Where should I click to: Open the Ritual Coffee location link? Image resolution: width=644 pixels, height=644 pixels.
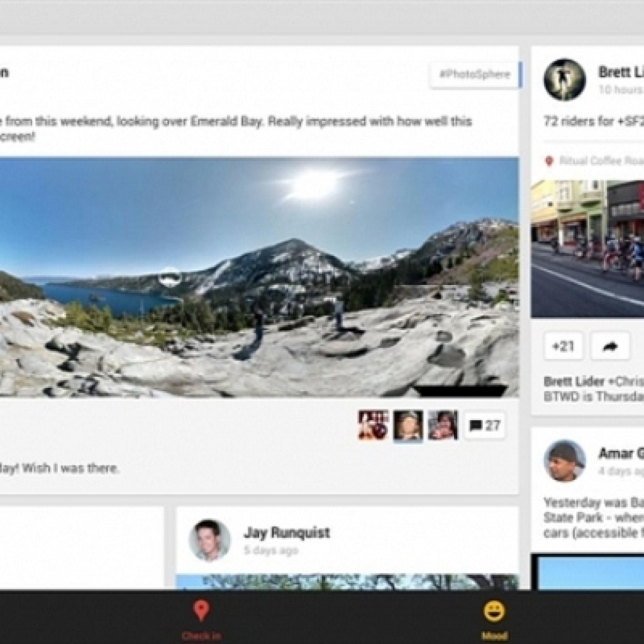click(x=601, y=160)
